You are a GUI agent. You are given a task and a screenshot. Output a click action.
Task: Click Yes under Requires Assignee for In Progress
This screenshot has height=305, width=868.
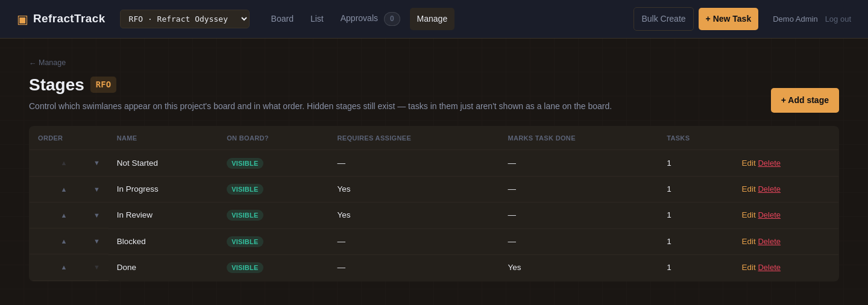point(344,189)
